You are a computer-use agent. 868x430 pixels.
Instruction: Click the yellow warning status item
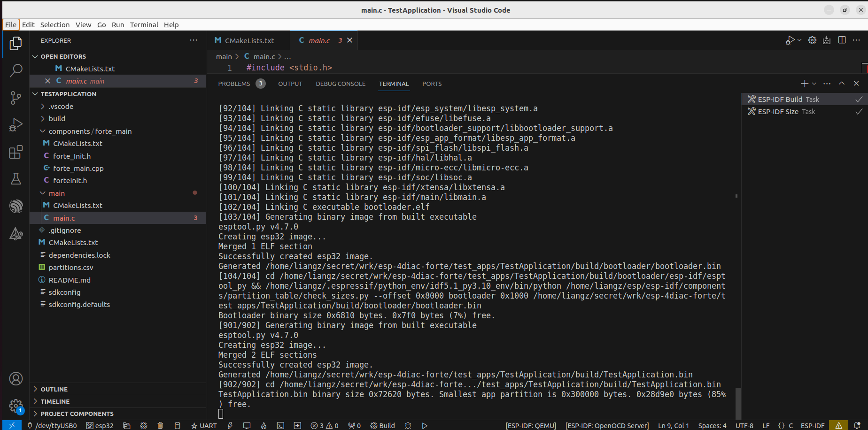pos(838,425)
